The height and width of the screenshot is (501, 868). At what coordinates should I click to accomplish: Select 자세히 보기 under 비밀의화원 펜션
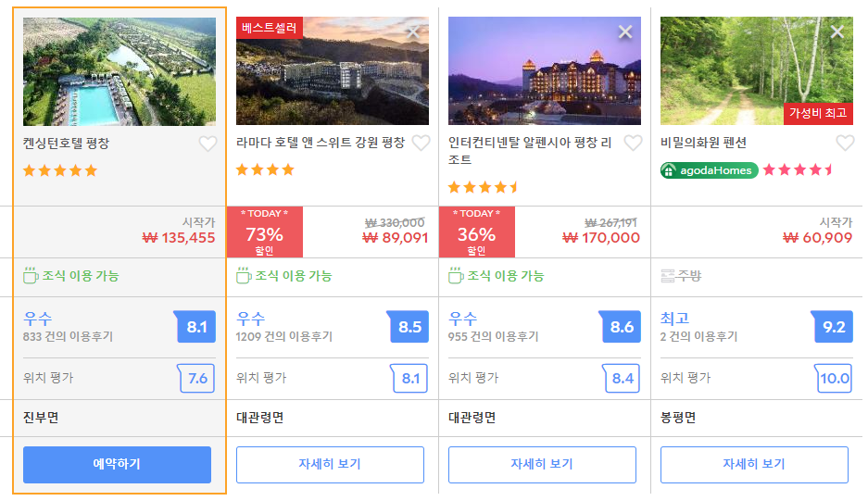[754, 465]
